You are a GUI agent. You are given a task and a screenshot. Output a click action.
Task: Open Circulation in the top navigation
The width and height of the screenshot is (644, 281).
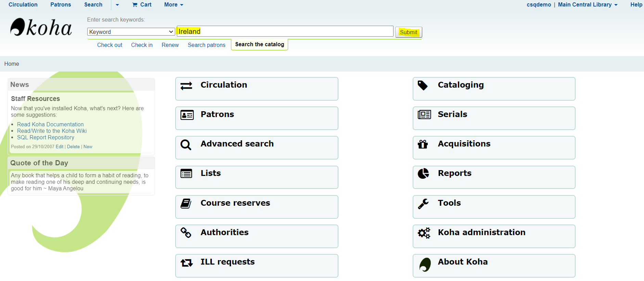pos(23,5)
